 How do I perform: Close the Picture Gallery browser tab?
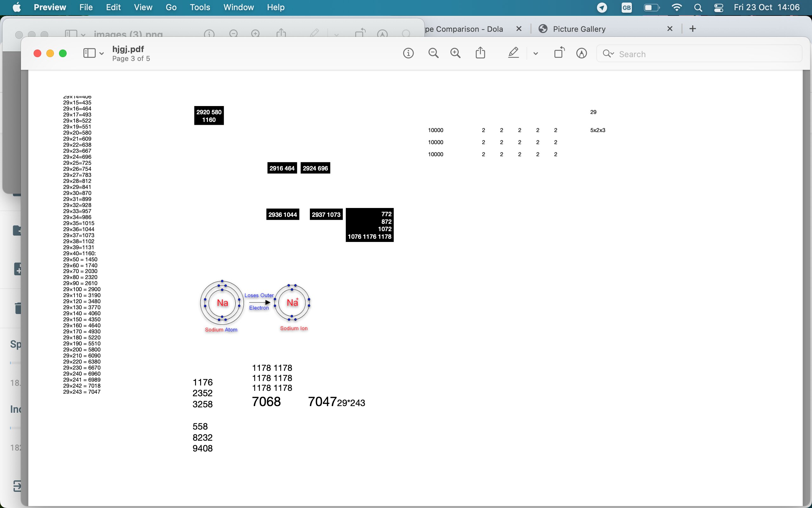(670, 29)
